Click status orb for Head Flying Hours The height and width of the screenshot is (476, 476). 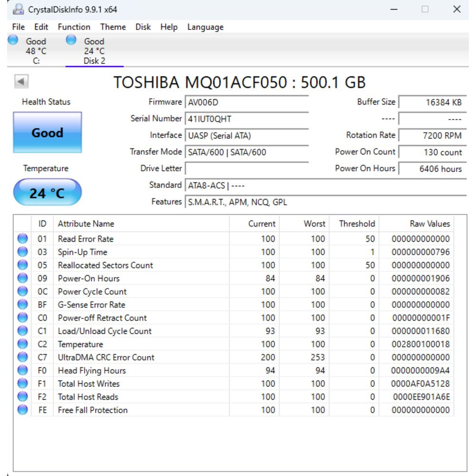[x=22, y=370]
